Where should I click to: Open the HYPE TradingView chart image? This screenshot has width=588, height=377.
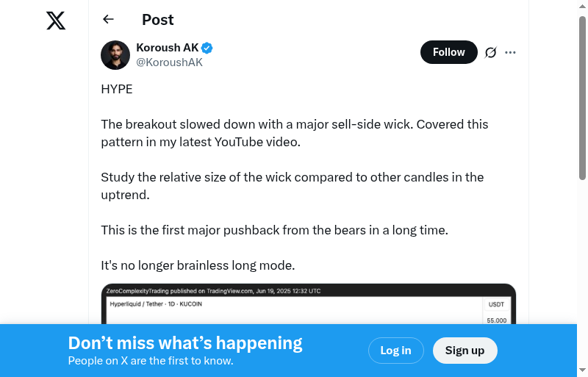[308, 309]
